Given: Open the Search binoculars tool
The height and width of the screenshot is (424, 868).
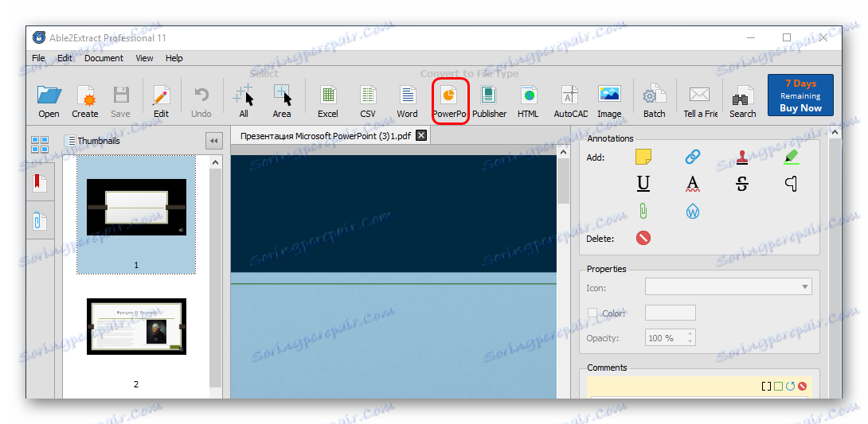Looking at the screenshot, I should pos(742,101).
